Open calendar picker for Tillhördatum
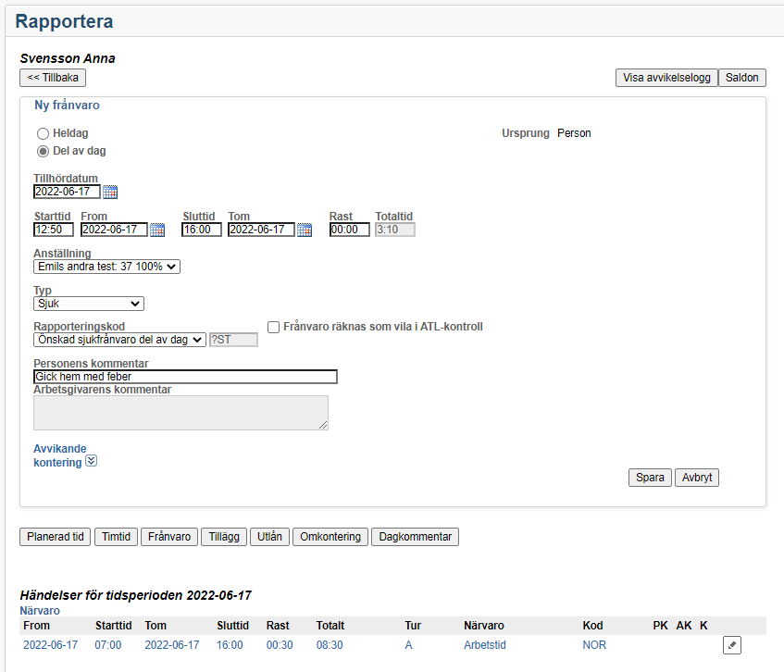784x672 pixels. [x=110, y=193]
